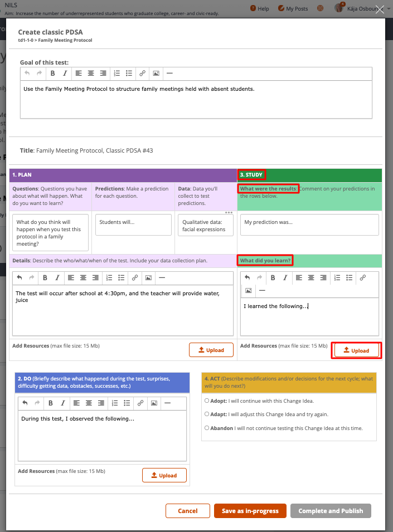The width and height of the screenshot is (393, 532).
Task: Insert bulleted list in Goal toolbar
Action: 129,74
